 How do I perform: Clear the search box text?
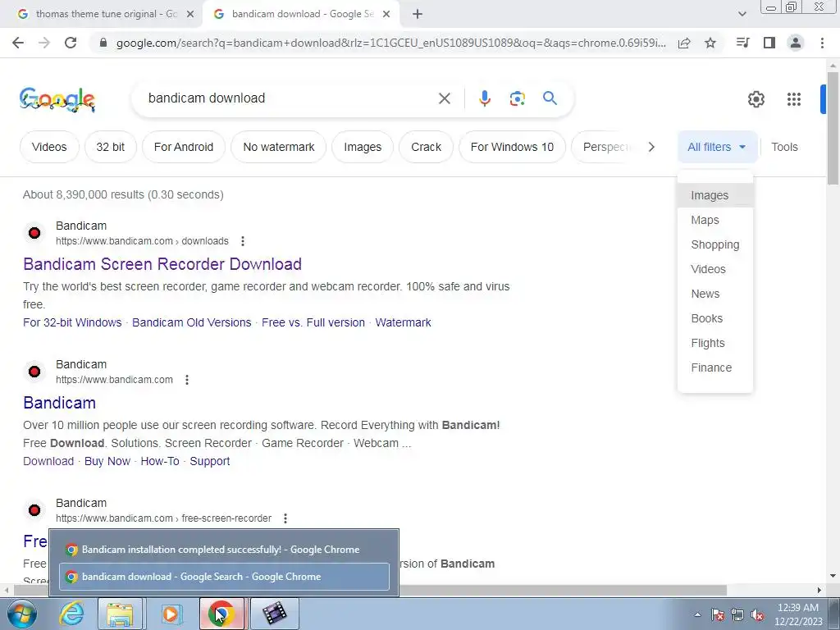click(444, 98)
